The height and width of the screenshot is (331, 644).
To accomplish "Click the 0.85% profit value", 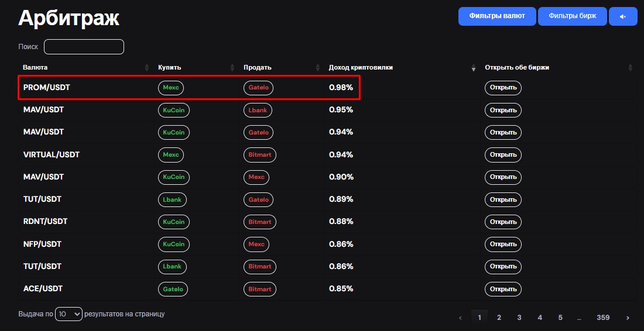I will pos(341,289).
